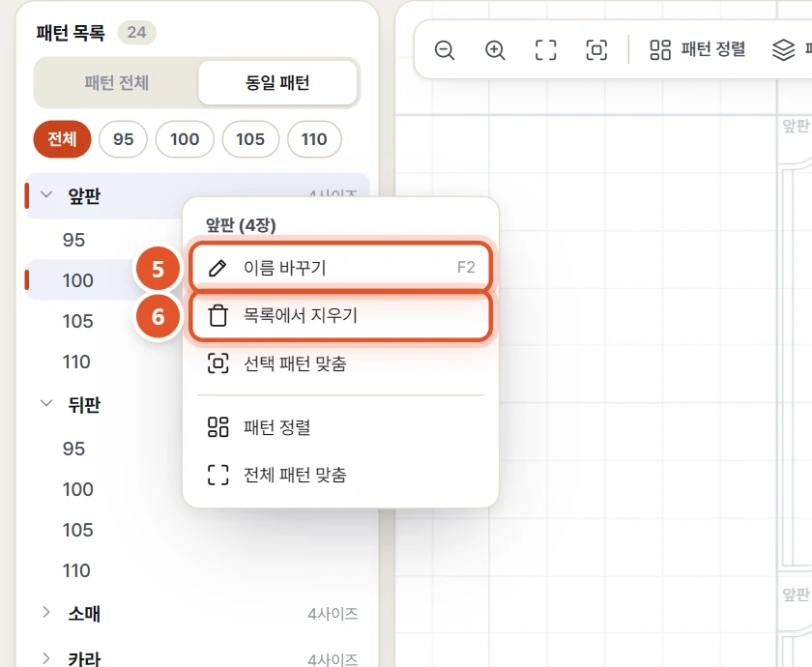Screen dimensions: 812x667
Task: Select size 105 under 앞판
Action: pos(77,321)
